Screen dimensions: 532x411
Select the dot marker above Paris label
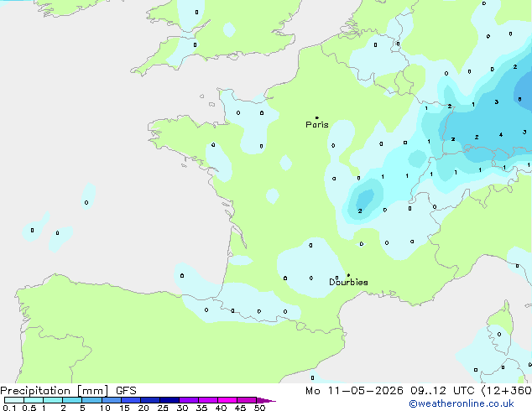317,117
